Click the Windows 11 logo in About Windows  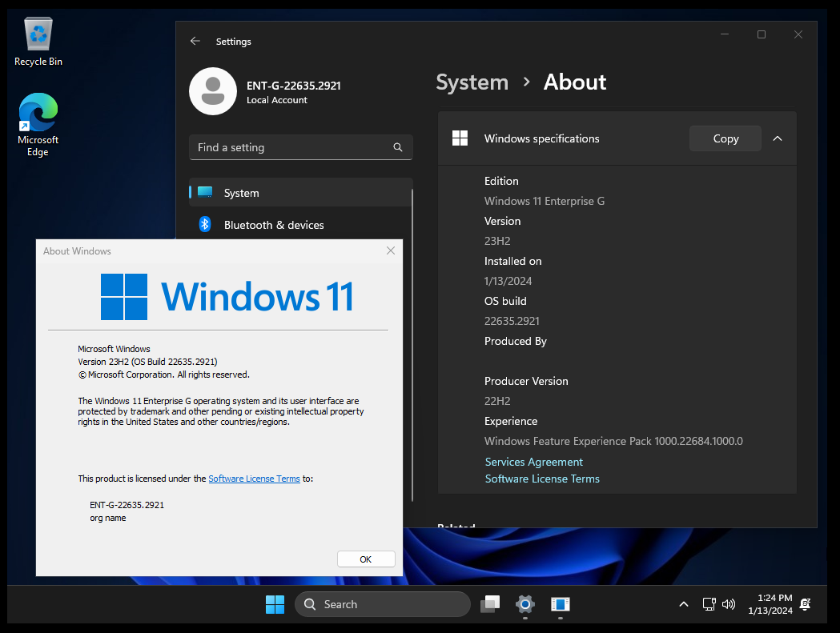tap(227, 297)
